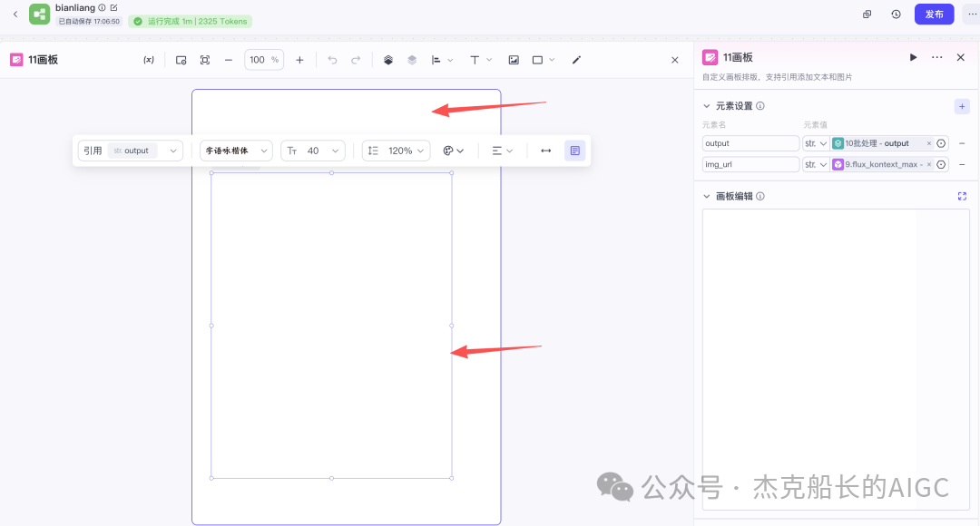Collapse the 元素设置 section
The image size is (980, 526).
pyautogui.click(x=707, y=106)
